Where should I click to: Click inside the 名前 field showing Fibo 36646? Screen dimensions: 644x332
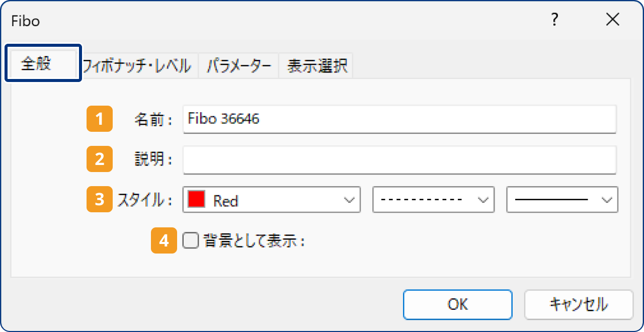coord(352,119)
